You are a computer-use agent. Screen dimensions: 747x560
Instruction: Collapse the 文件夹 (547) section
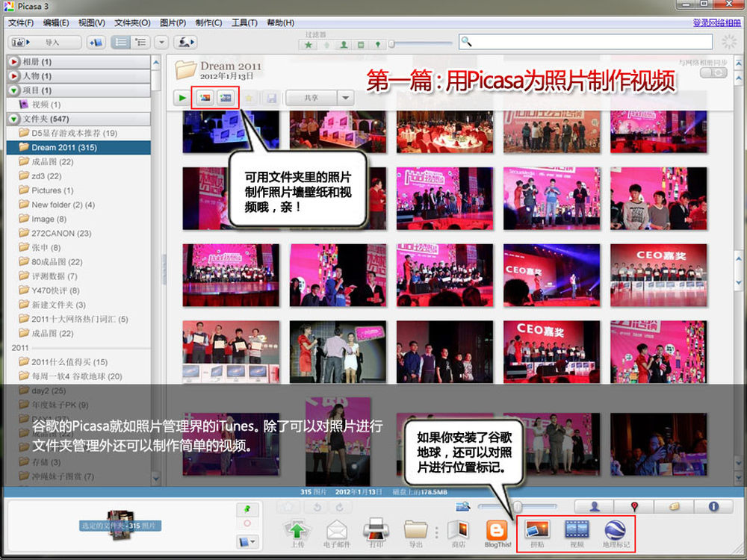pos(13,119)
